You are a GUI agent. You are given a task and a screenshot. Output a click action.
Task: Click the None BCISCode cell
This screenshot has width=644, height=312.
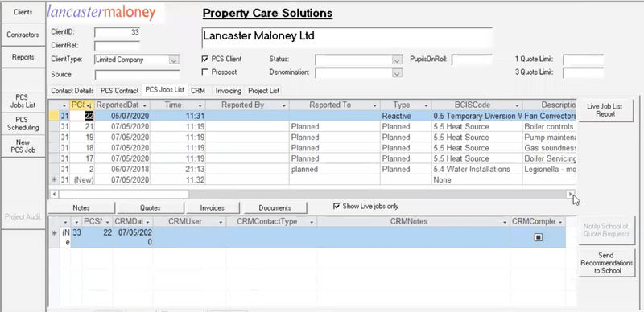tap(477, 180)
